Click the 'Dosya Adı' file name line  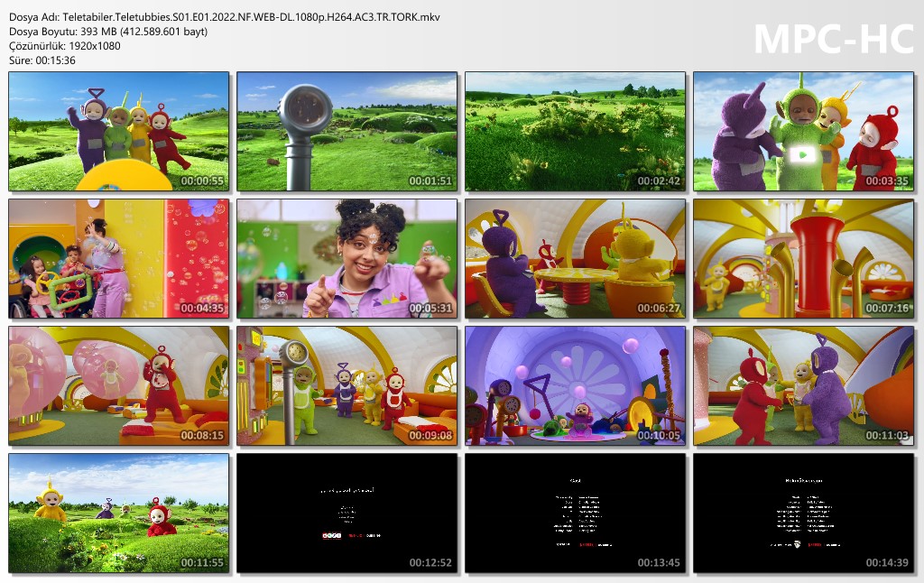[x=225, y=17]
